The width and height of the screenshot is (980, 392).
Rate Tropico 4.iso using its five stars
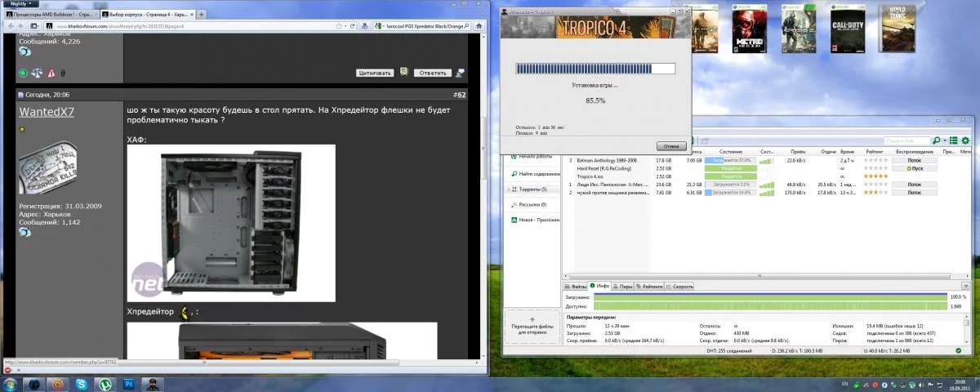click(876, 176)
